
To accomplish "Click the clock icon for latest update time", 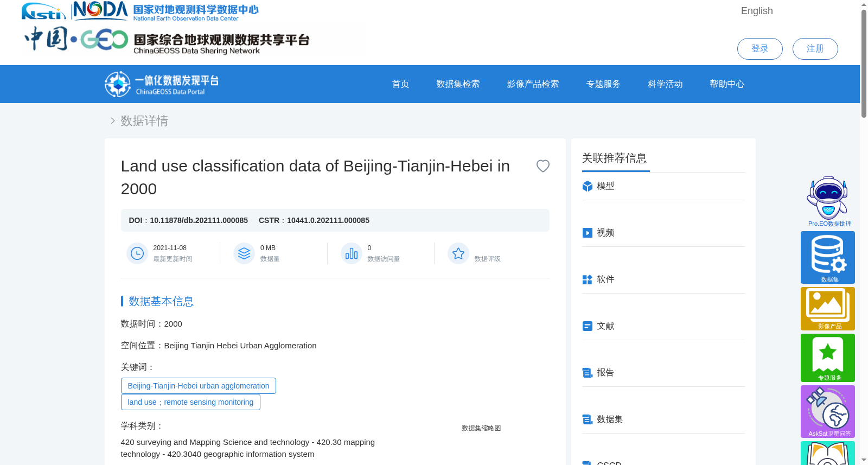I will [x=137, y=253].
